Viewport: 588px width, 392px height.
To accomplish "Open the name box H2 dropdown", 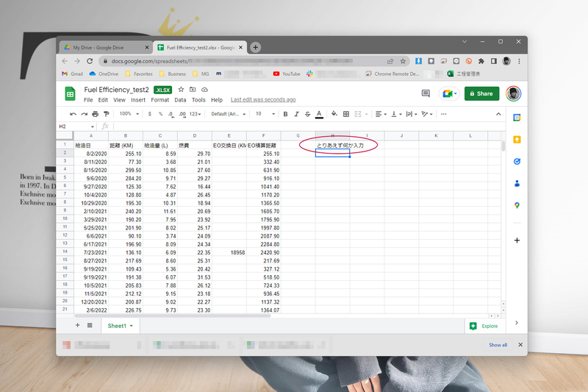I will pos(93,126).
